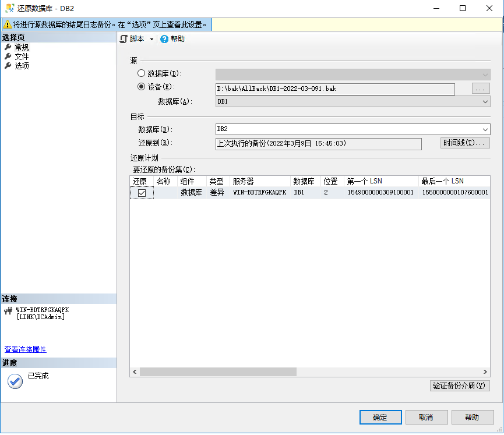Click the wrench icon beside 常规
Image resolution: width=504 pixels, height=435 pixels.
pos(8,47)
